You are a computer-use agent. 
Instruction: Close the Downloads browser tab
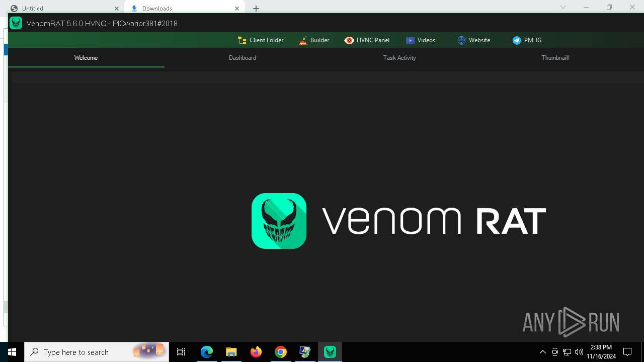pos(237,9)
